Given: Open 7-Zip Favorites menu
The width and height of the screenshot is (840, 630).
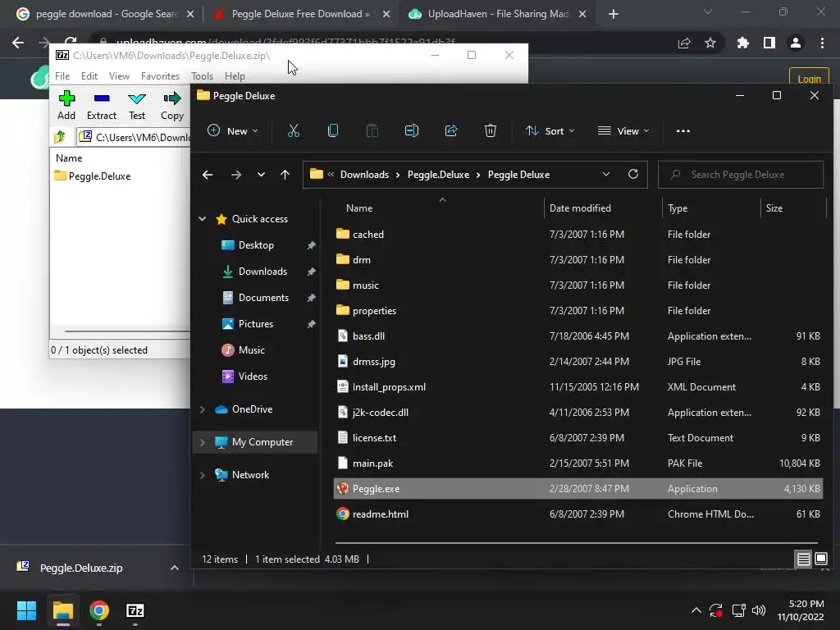Looking at the screenshot, I should (160, 76).
